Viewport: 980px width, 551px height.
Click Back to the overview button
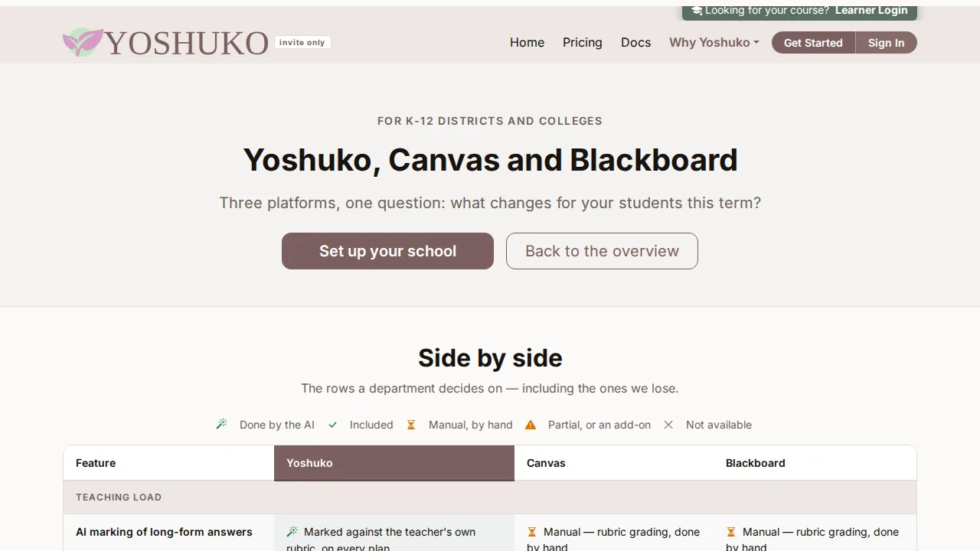point(602,251)
